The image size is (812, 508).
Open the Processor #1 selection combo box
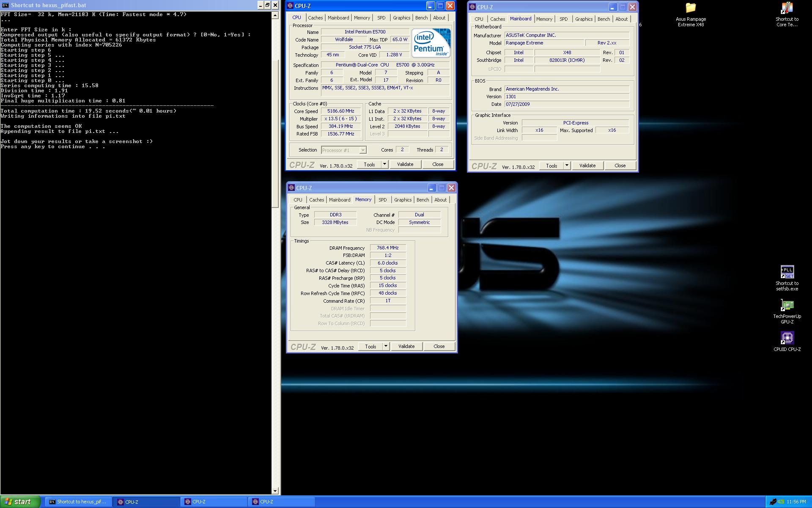coord(343,150)
